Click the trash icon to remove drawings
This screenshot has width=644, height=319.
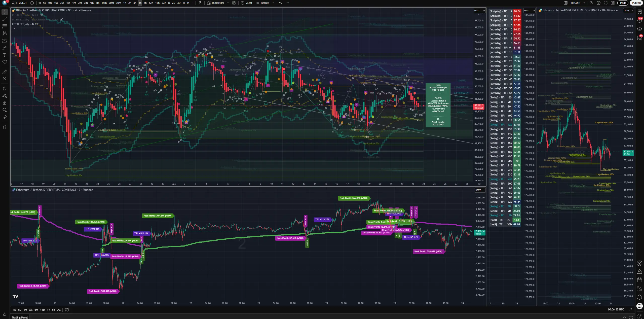5,127
